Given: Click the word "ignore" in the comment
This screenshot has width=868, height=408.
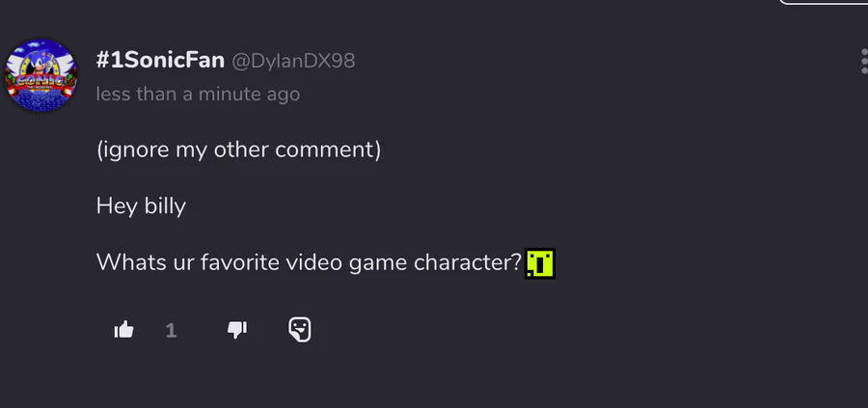Looking at the screenshot, I should tap(136, 150).
